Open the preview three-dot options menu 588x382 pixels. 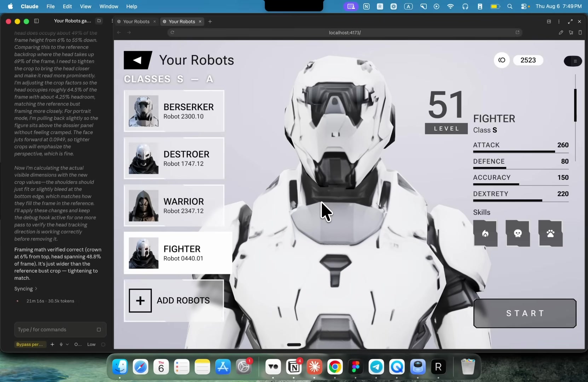pyautogui.click(x=559, y=22)
